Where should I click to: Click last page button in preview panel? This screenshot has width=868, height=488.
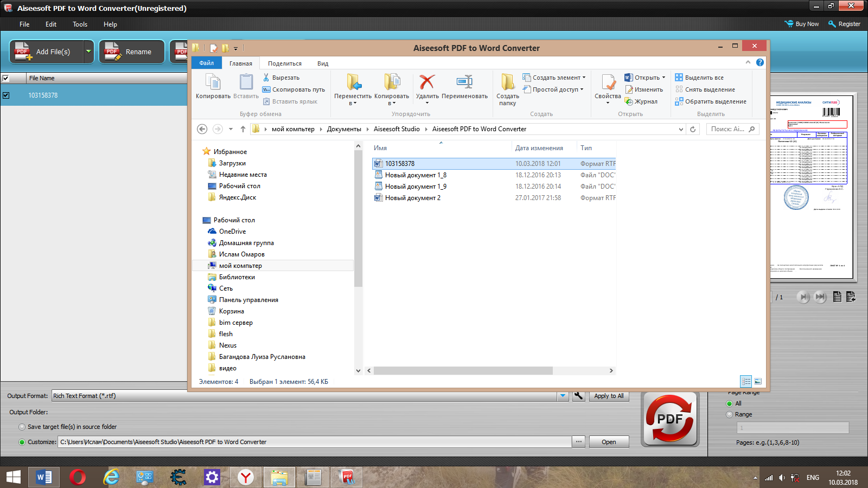coord(821,297)
